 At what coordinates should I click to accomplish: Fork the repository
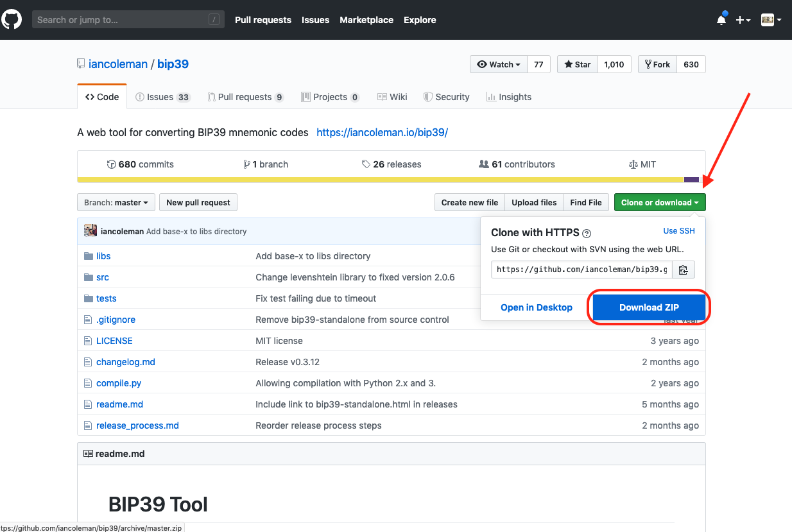[x=657, y=64]
